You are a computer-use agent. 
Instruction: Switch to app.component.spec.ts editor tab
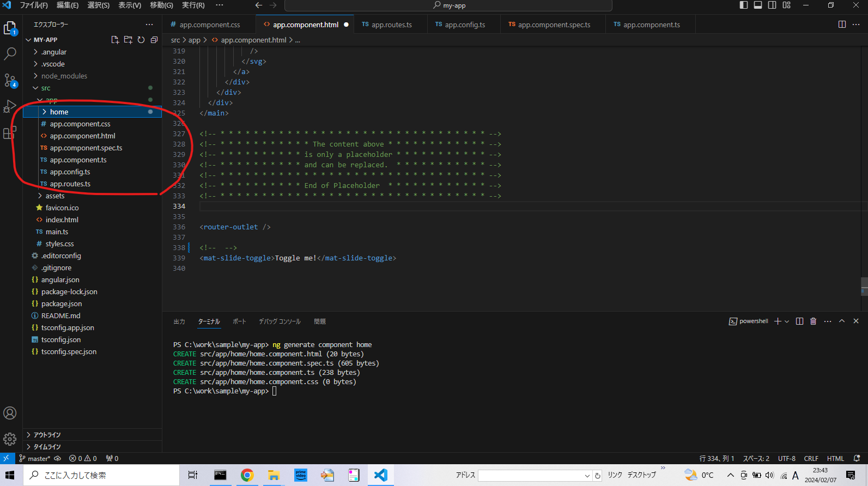point(554,25)
